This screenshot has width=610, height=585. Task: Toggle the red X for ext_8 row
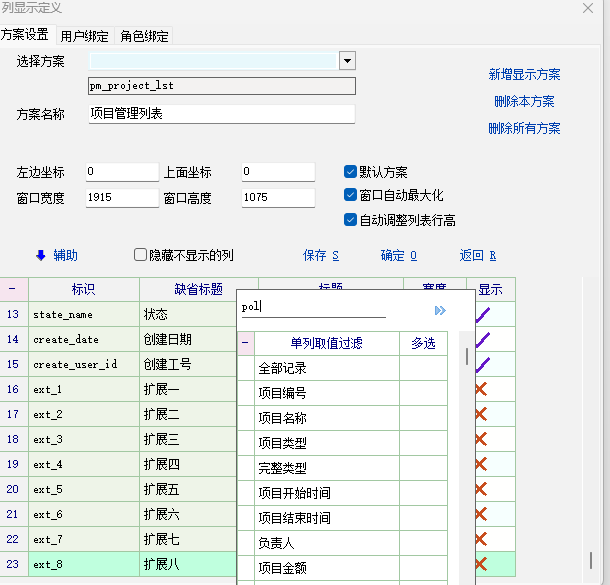coord(481,564)
